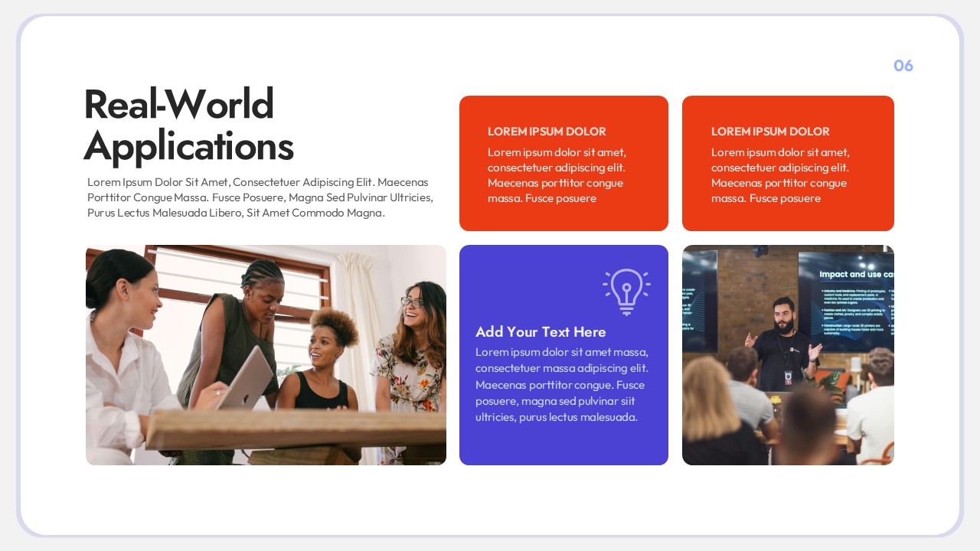Viewport: 980px width, 551px height.
Task: Select the slide number 06 label
Action: pos(903,66)
